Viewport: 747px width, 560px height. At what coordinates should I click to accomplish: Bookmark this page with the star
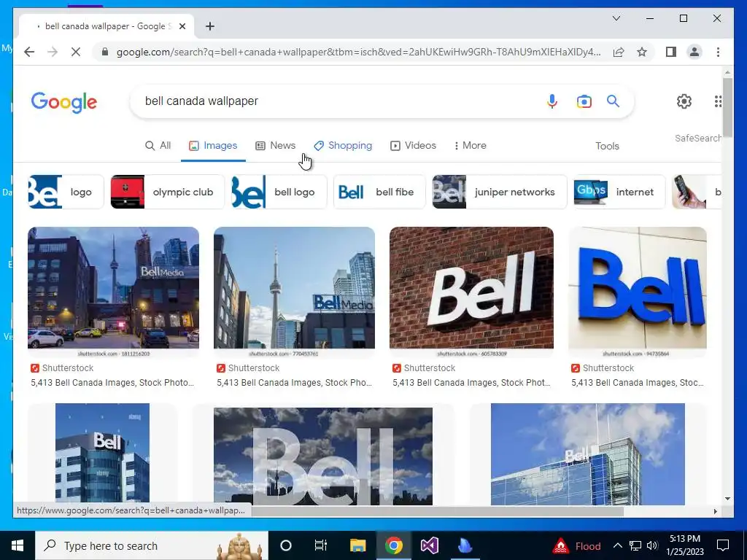pyautogui.click(x=642, y=52)
